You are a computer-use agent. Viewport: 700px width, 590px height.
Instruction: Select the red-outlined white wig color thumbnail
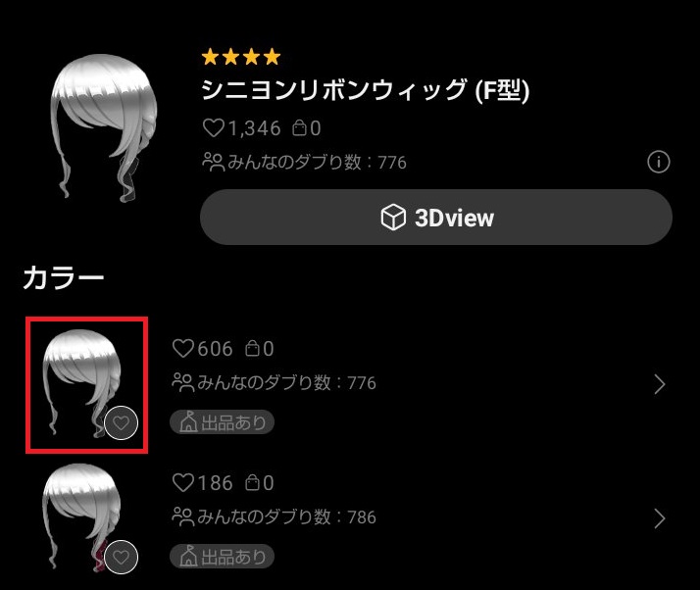click(x=86, y=385)
